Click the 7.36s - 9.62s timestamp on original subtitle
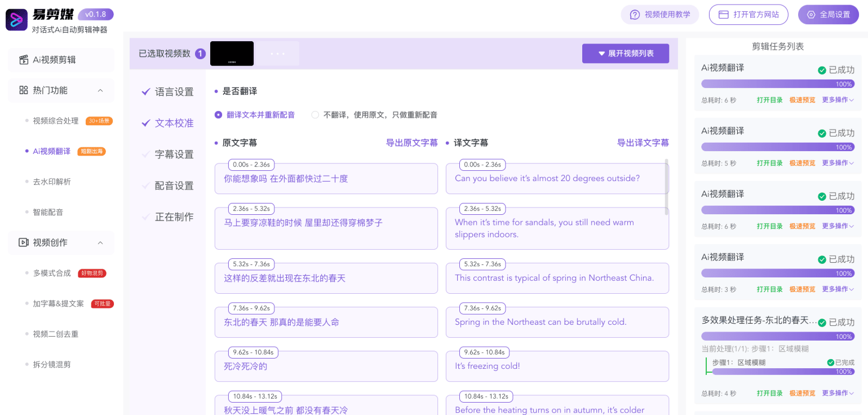 251,308
